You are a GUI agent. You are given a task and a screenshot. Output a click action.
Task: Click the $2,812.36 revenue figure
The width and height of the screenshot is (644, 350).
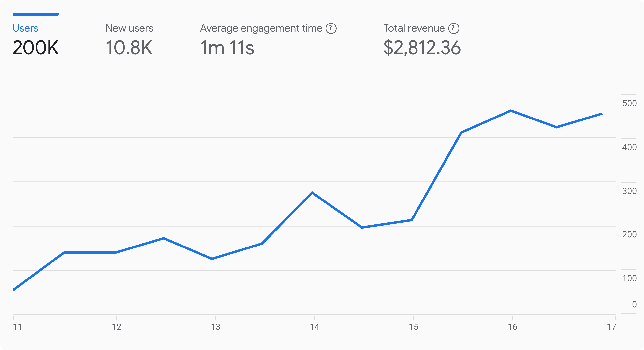[x=422, y=48]
